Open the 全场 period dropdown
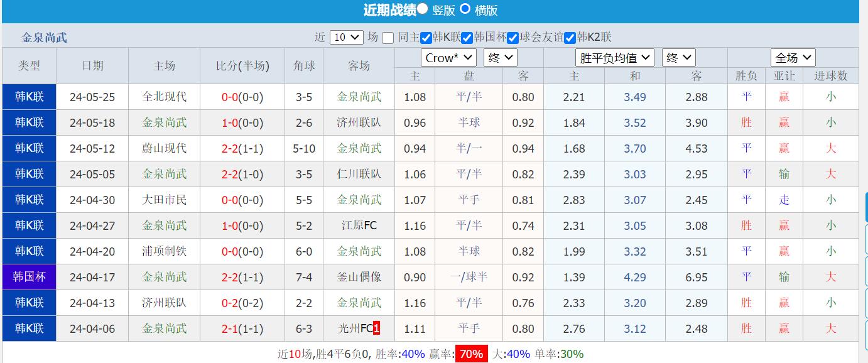Image resolution: width=868 pixels, height=363 pixels. 793,57
